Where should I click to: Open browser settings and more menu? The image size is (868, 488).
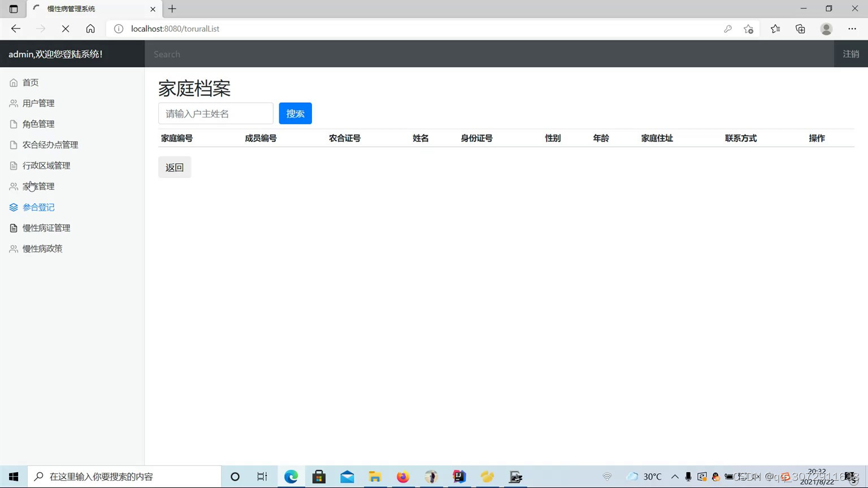[852, 29]
